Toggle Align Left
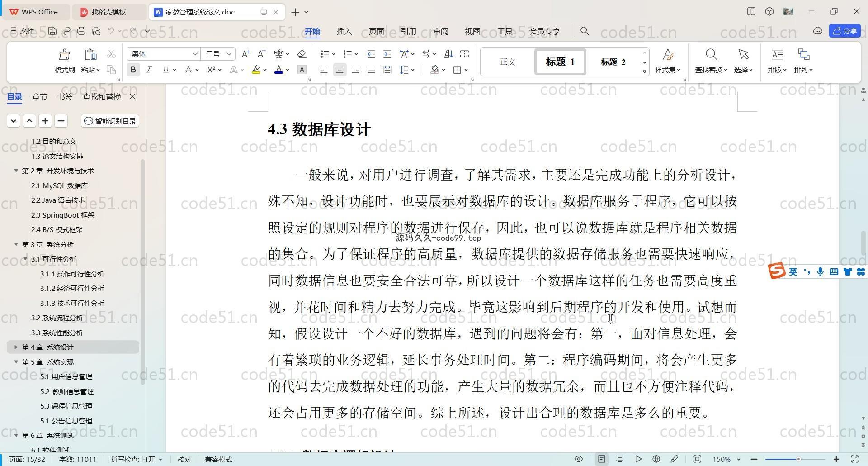The image size is (868, 466). pyautogui.click(x=324, y=70)
